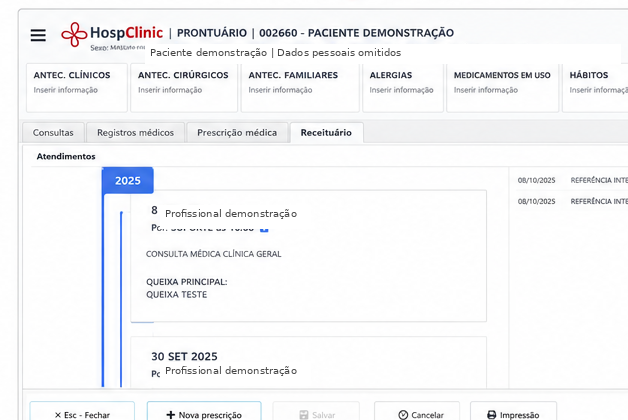Open the first 08/10/2025 REFERÊNCIA entry
Viewport: 628px width, 420px height.
573,180
